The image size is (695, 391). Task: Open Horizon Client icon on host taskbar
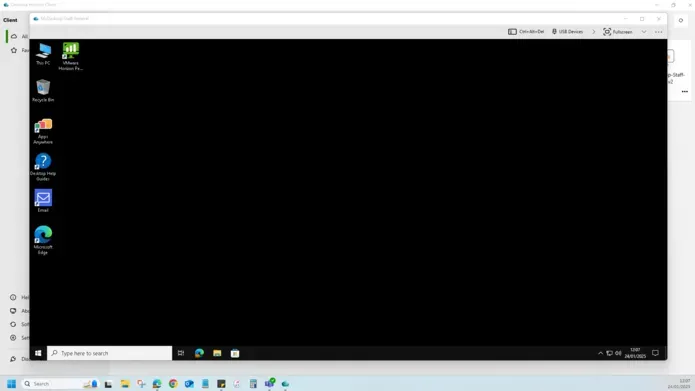click(x=285, y=384)
